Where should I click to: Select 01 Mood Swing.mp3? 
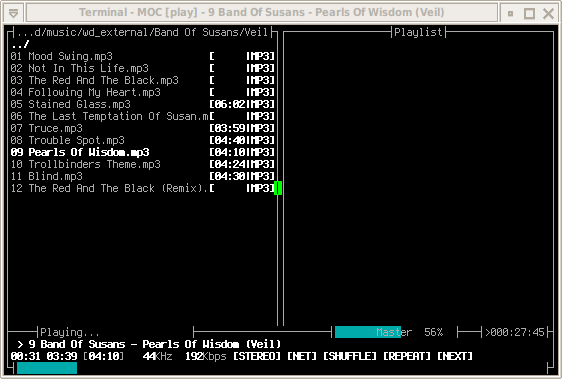(x=143, y=56)
